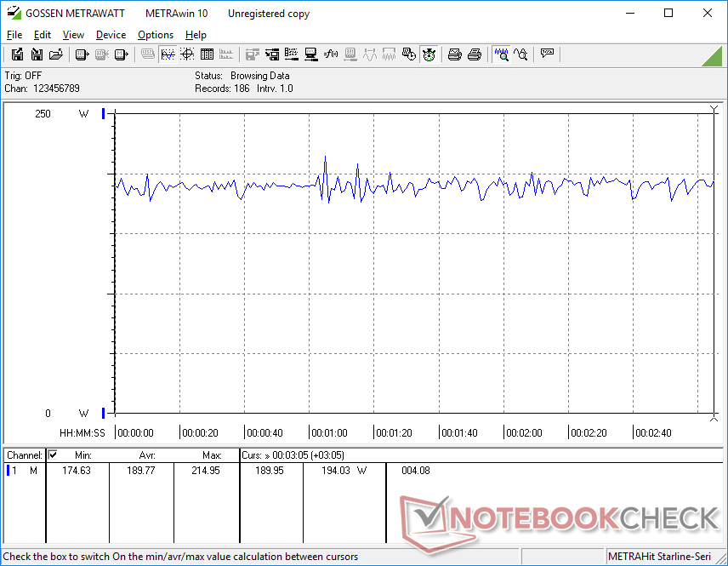
Task: Click the read device memory 'M' icon
Action: pyautogui.click(x=121, y=54)
